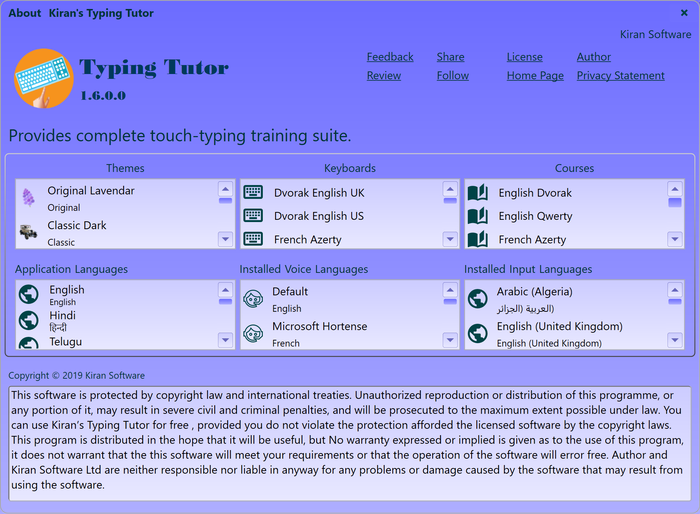Open the Author link
Image resolution: width=700 pixels, height=514 pixels.
pyautogui.click(x=594, y=57)
